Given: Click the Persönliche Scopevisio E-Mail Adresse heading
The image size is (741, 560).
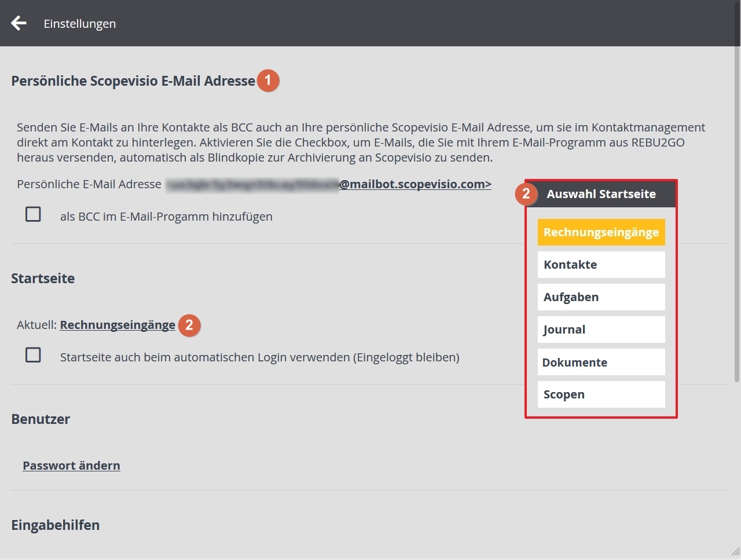Looking at the screenshot, I should (133, 80).
